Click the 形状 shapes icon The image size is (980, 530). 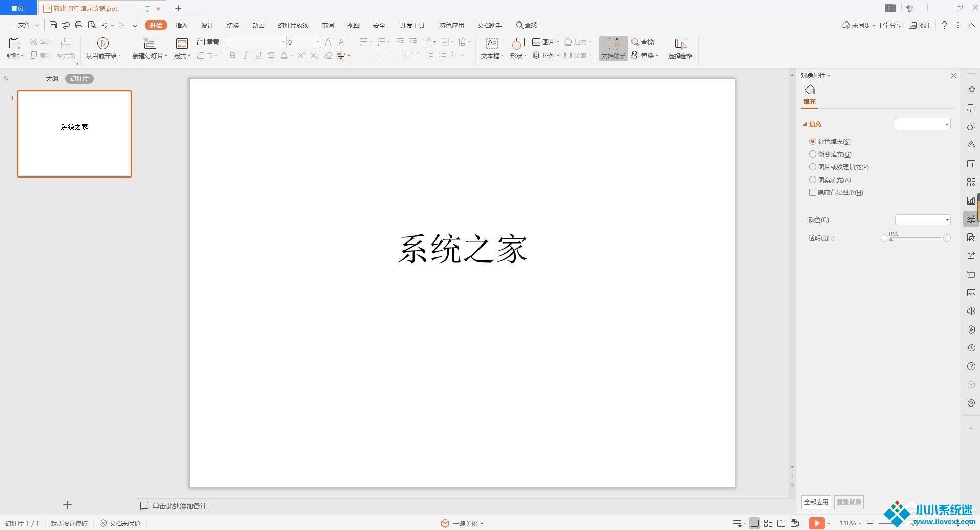518,43
